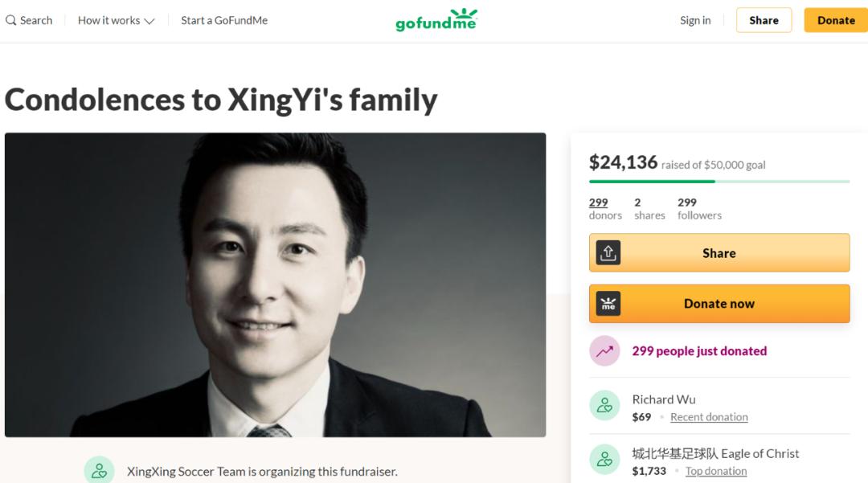
Task: Click the Eagle of Christ donor avatar
Action: (x=604, y=460)
